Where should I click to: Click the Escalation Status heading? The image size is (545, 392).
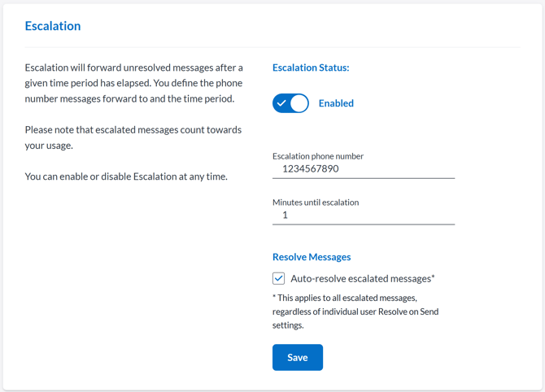coord(311,68)
